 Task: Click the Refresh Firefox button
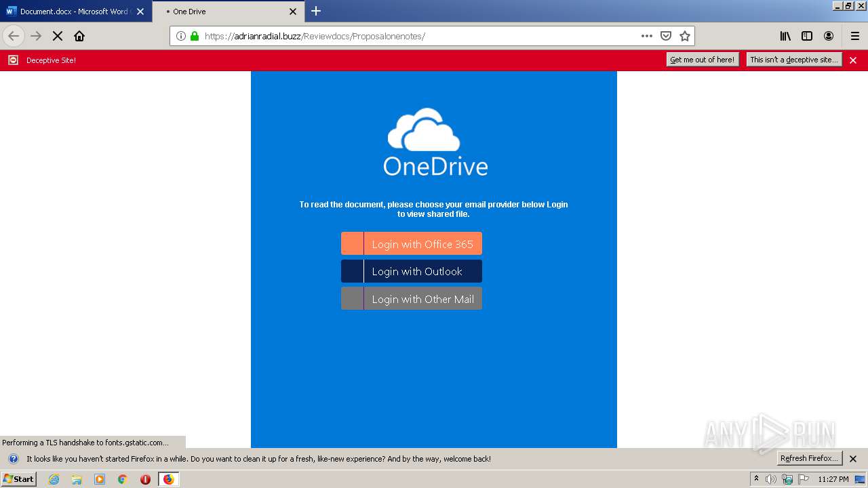(x=810, y=458)
